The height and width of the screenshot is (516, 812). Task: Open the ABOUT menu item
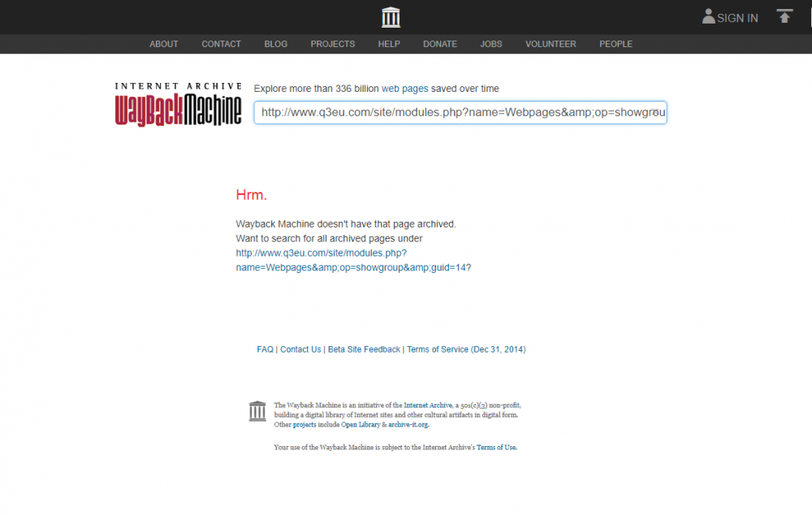pyautogui.click(x=164, y=44)
